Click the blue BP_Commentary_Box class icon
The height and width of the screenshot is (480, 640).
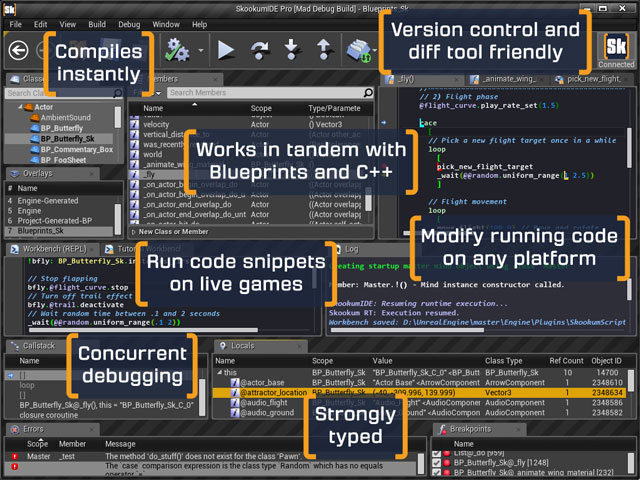pyautogui.click(x=35, y=149)
